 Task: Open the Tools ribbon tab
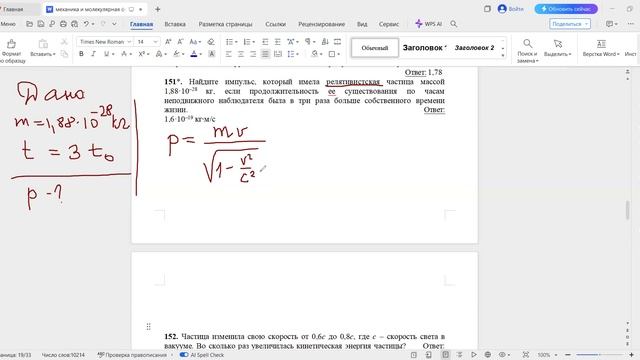[x=389, y=24]
